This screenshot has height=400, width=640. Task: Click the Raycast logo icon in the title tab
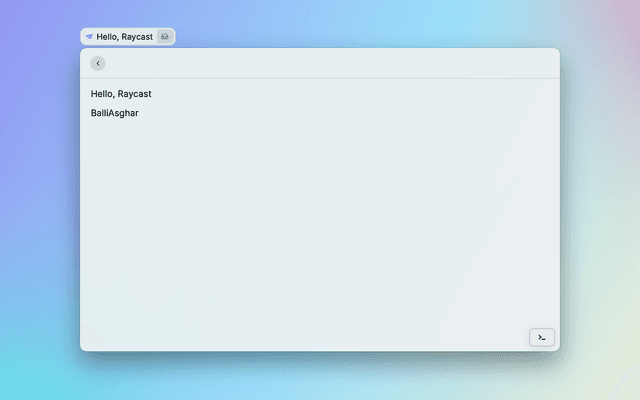click(89, 36)
